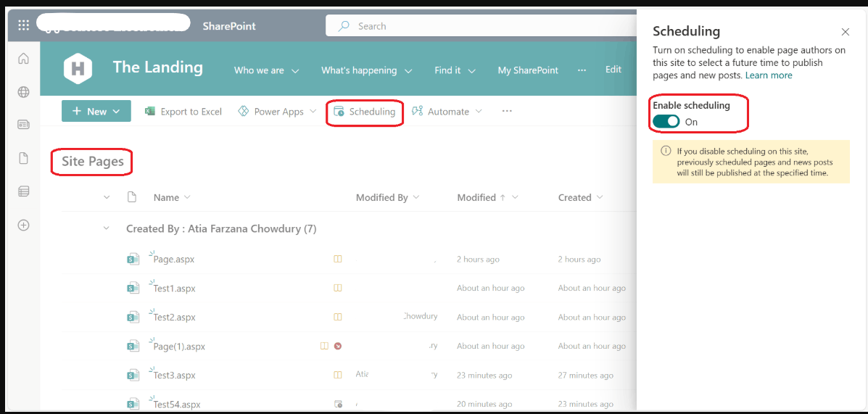Click the Page.aspx file icon
The image size is (868, 414).
133,259
